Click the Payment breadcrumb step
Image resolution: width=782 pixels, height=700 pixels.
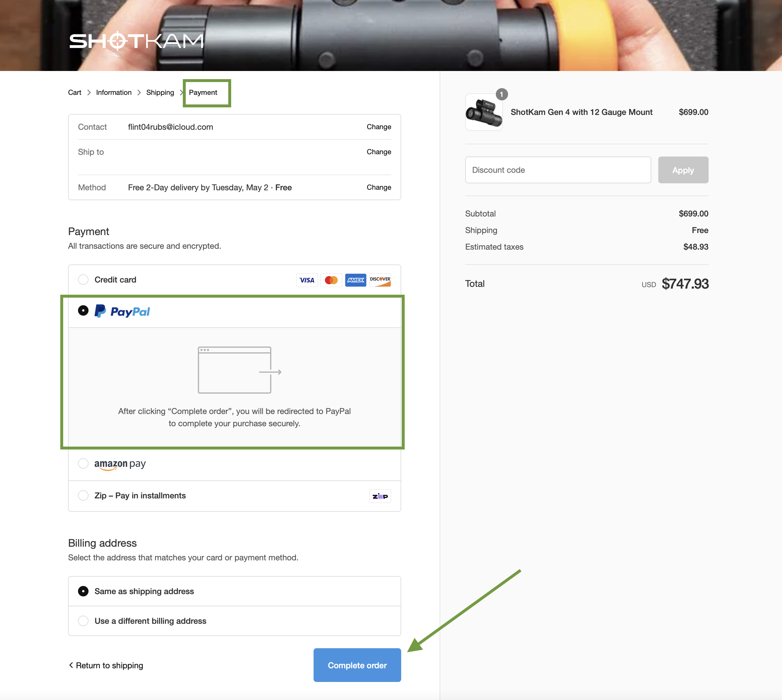tap(203, 92)
